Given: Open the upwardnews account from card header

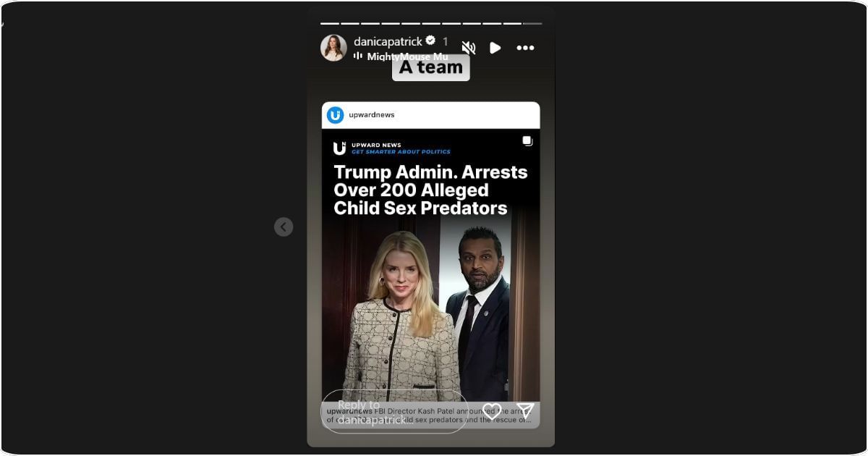Looking at the screenshot, I should click(372, 115).
